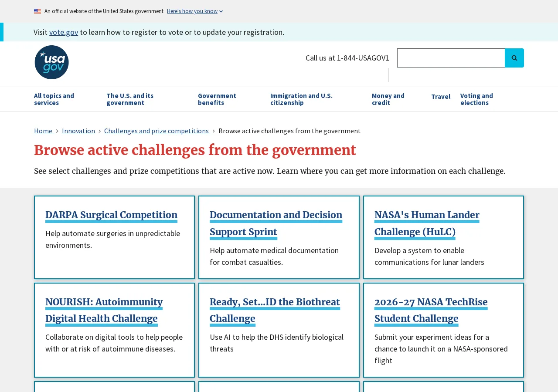Screen dimensions: 558x392
Task: Click "See select challenges and prize competitions" intro
Action: 269,171
